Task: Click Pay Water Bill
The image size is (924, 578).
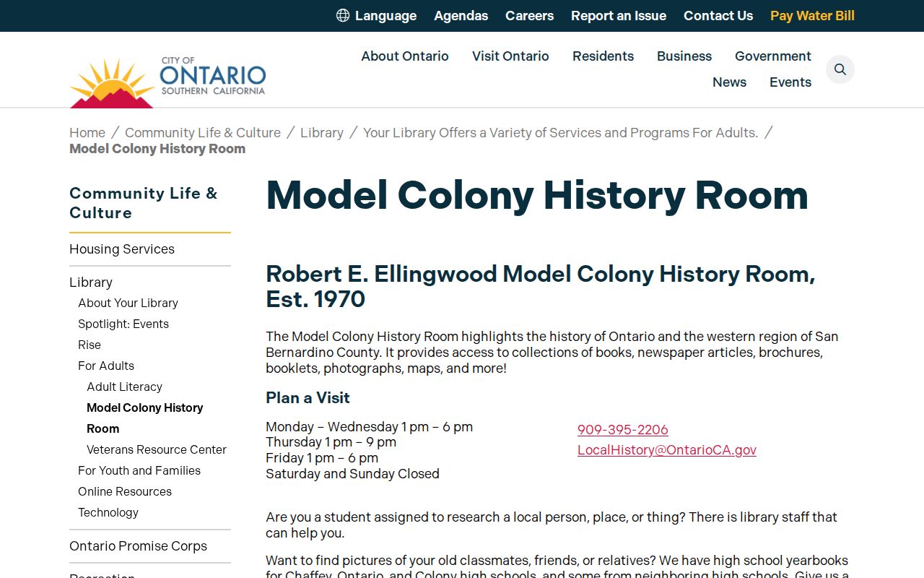Action: tap(812, 15)
